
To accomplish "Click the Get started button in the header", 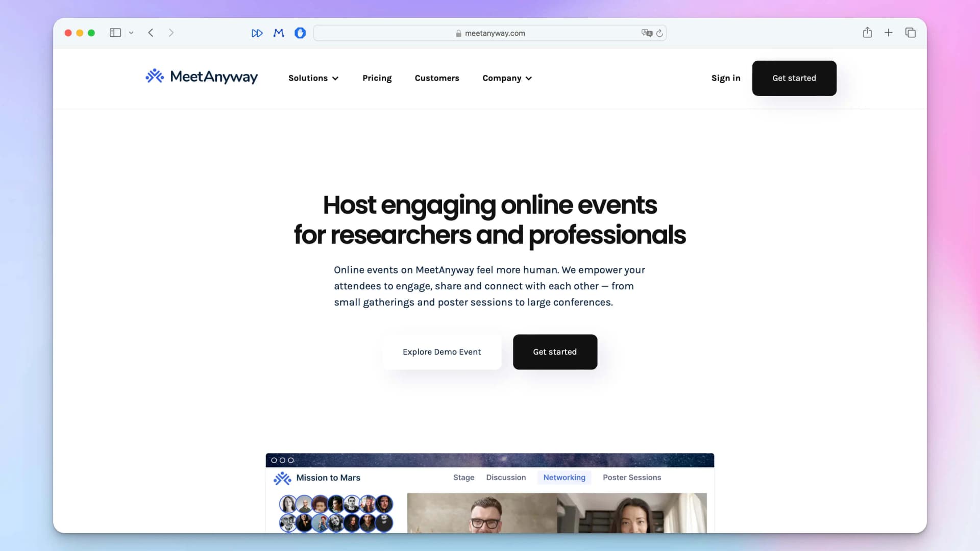I will pos(794,78).
